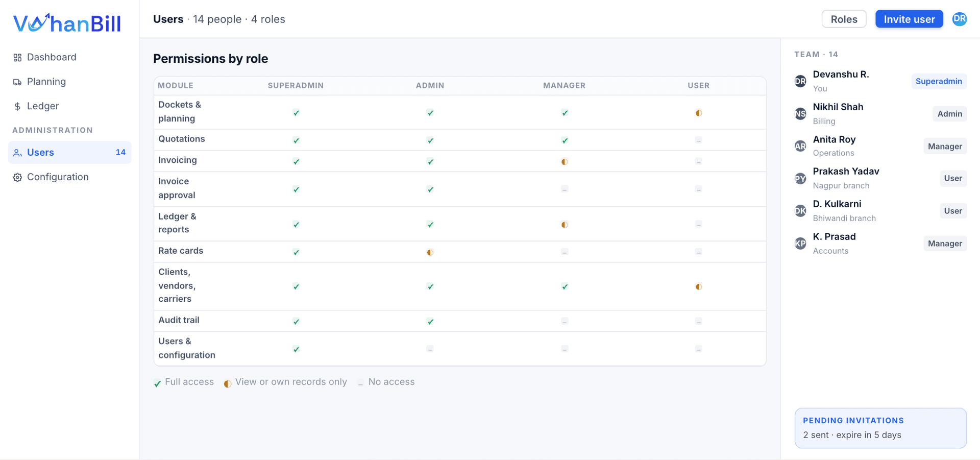Select Users in the sidebar

pos(70,152)
